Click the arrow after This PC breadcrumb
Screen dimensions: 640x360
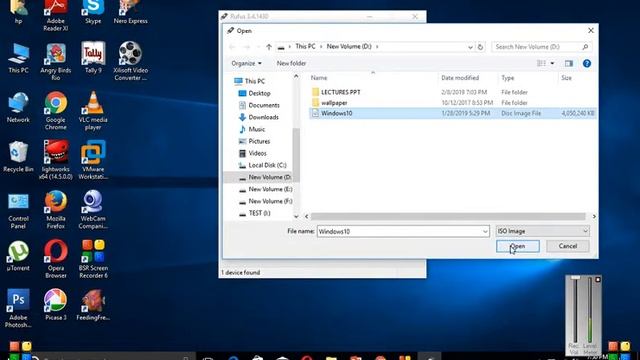(321, 47)
